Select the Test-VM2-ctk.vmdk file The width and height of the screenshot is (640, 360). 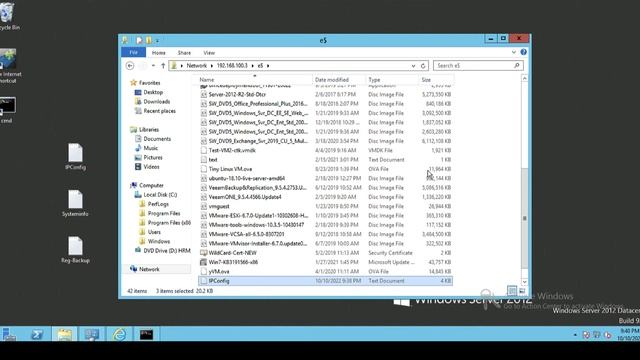tap(232, 150)
